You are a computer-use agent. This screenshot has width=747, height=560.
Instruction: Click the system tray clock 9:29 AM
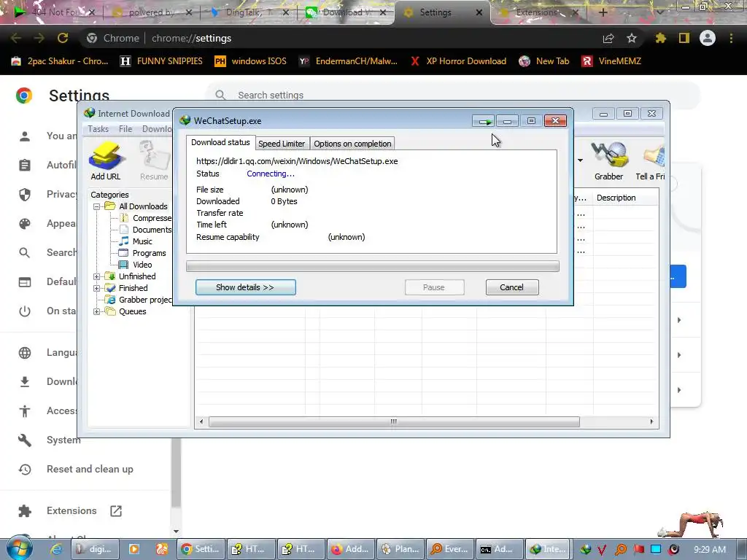(710, 550)
